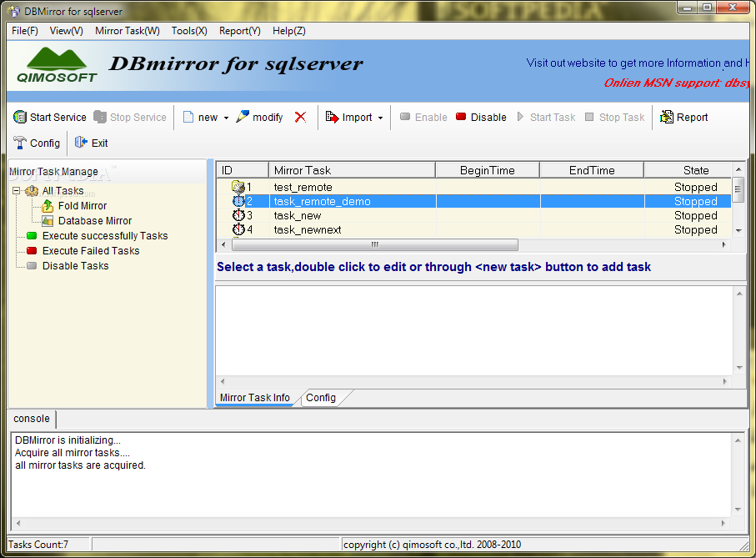Select the test_remote task row
Screen dimensions: 756x558
[x=473, y=187]
